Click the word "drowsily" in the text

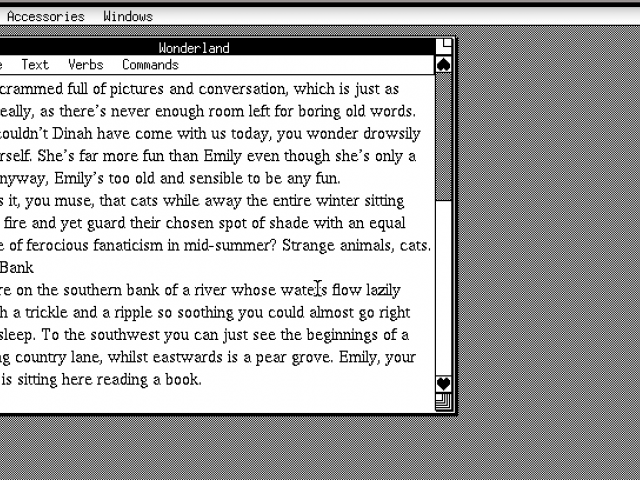391,134
